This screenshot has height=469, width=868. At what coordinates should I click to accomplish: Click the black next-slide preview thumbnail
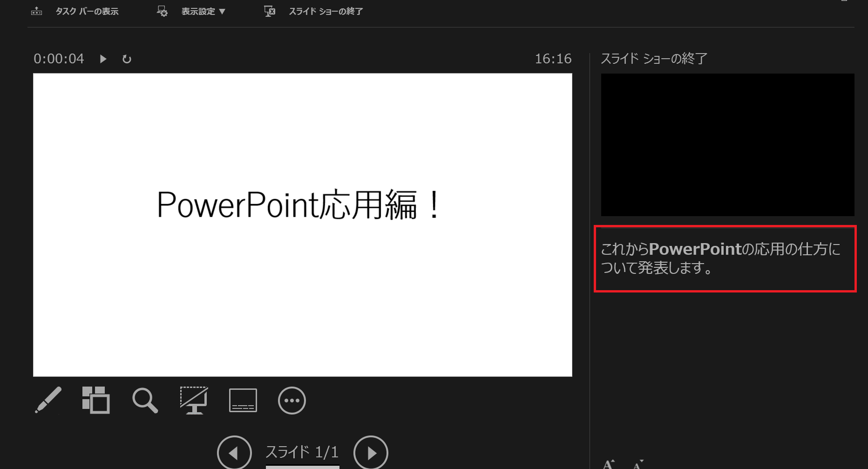[x=727, y=144]
